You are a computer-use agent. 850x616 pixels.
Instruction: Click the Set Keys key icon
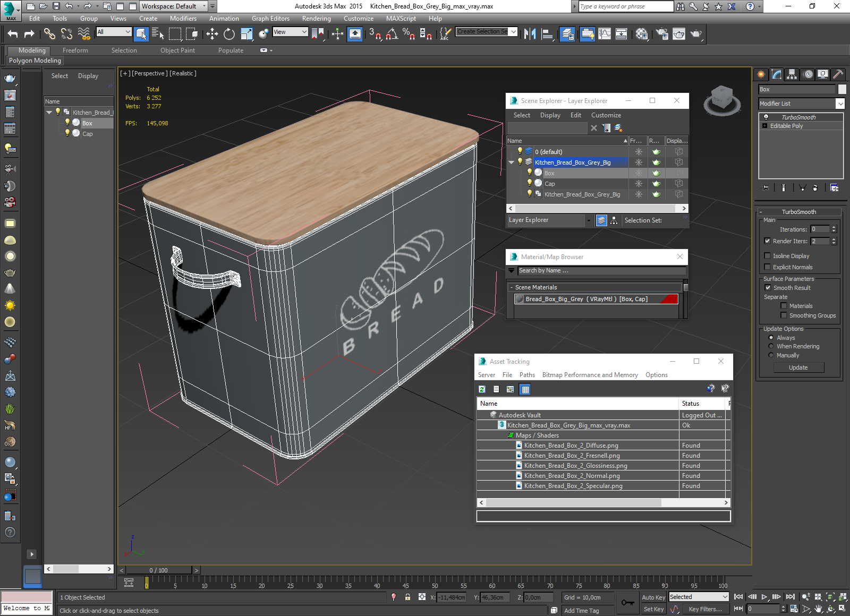(627, 603)
